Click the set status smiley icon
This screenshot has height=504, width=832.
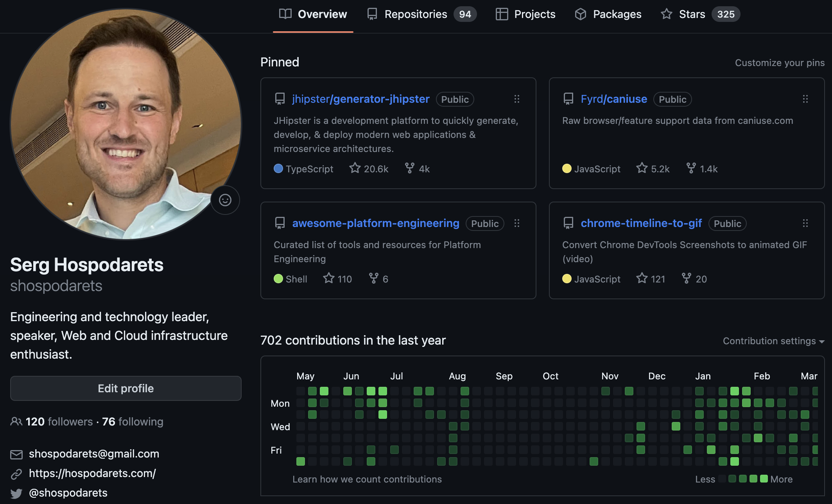tap(225, 200)
